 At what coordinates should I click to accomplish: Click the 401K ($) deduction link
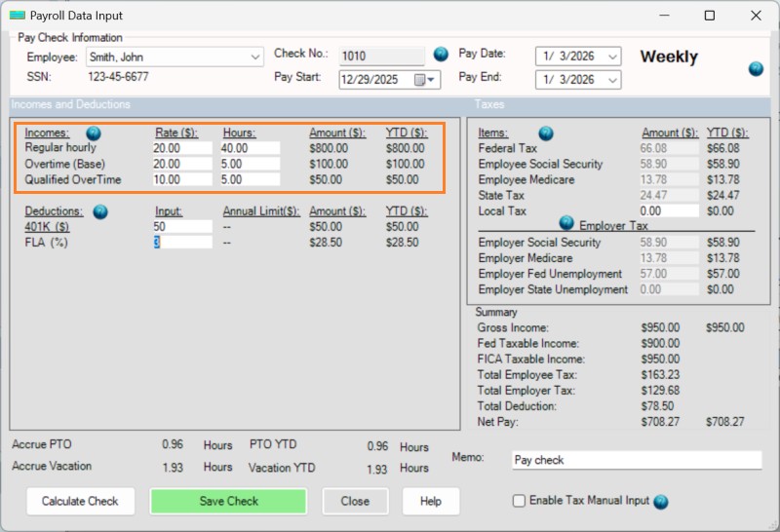[47, 227]
